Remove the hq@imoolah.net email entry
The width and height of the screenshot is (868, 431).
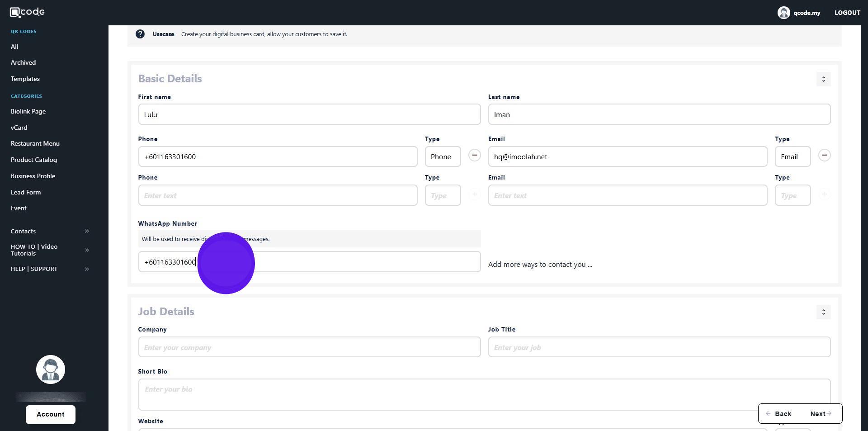pos(824,156)
